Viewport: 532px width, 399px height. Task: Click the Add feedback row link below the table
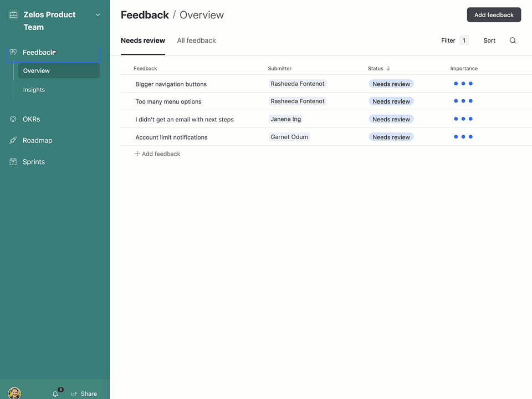tap(157, 154)
